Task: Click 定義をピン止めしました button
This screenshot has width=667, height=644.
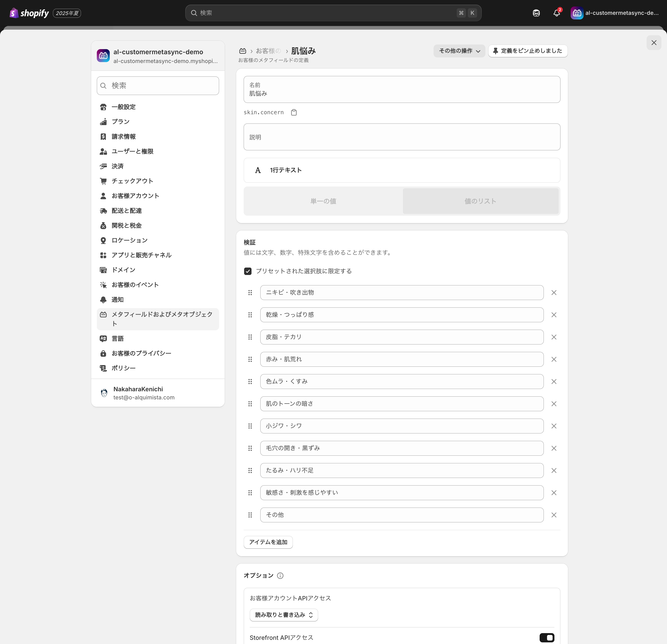Action: tap(528, 51)
